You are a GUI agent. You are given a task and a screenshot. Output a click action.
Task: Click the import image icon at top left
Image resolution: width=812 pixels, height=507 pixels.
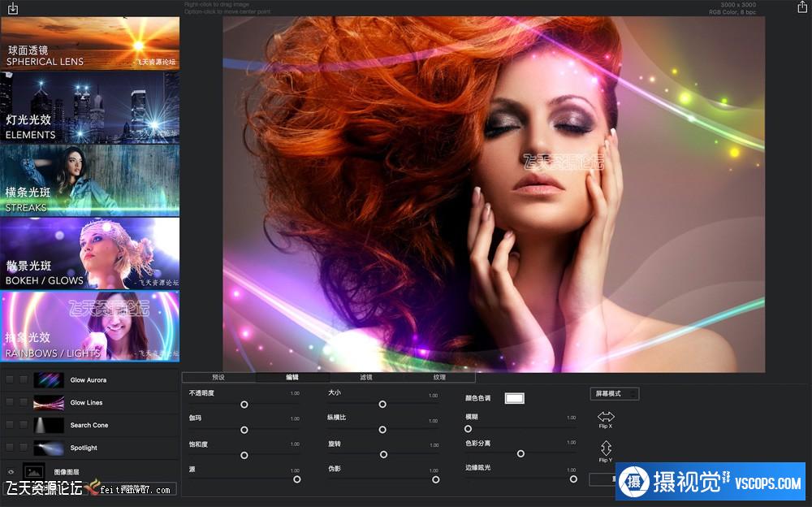point(11,8)
